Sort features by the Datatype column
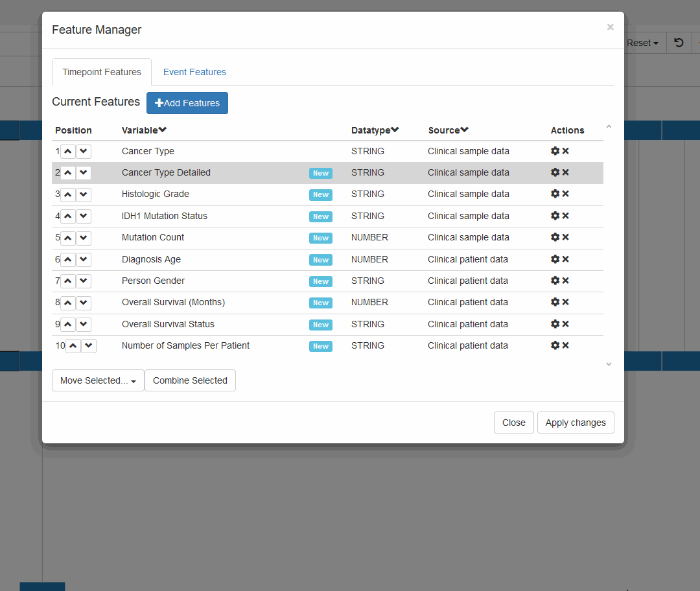 pos(375,130)
